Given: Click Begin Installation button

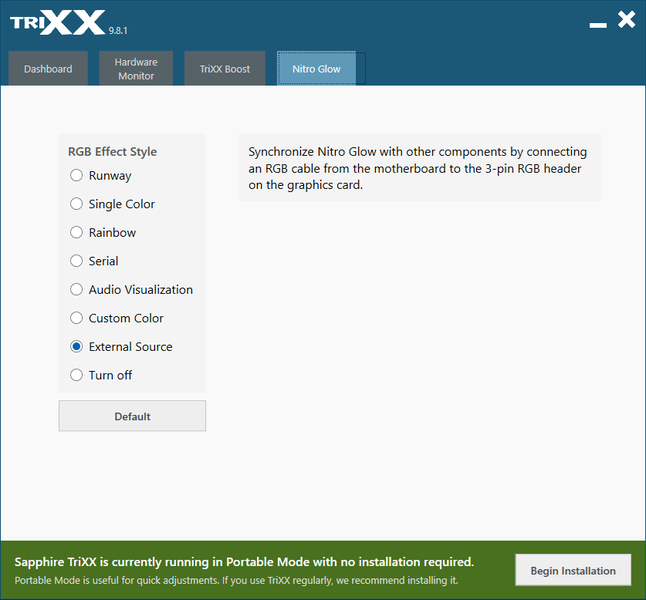Looking at the screenshot, I should 573,570.
